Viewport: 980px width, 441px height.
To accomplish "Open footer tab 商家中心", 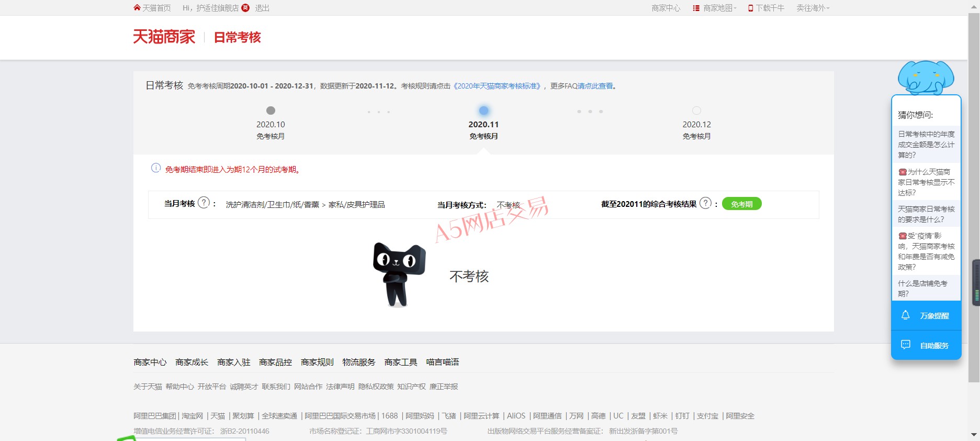I will (x=150, y=362).
